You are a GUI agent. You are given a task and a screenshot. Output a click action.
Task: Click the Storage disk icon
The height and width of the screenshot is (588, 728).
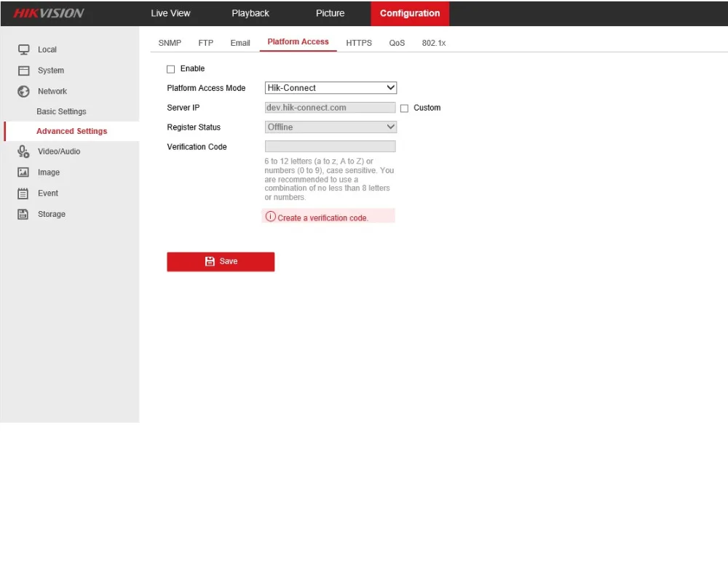tap(23, 214)
